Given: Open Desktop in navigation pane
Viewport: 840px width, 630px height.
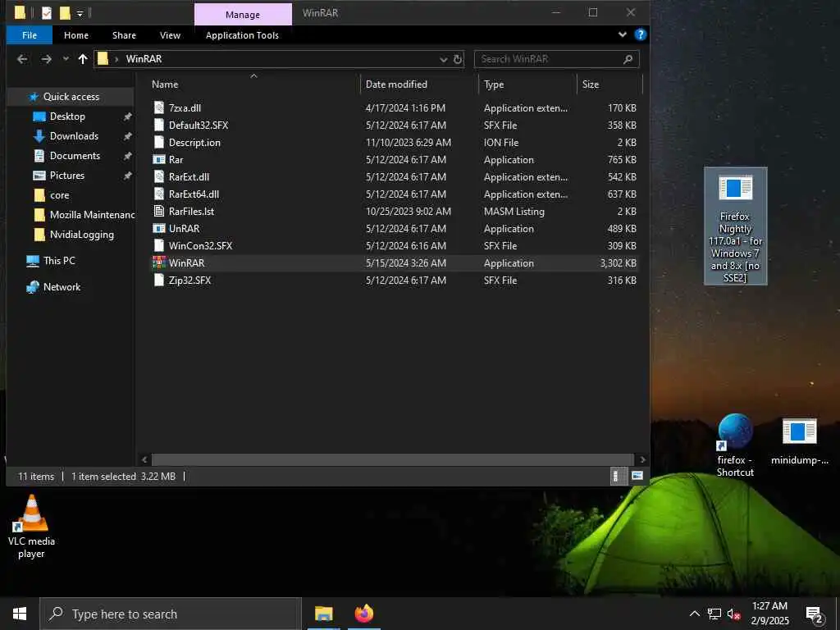Looking at the screenshot, I should [67, 116].
